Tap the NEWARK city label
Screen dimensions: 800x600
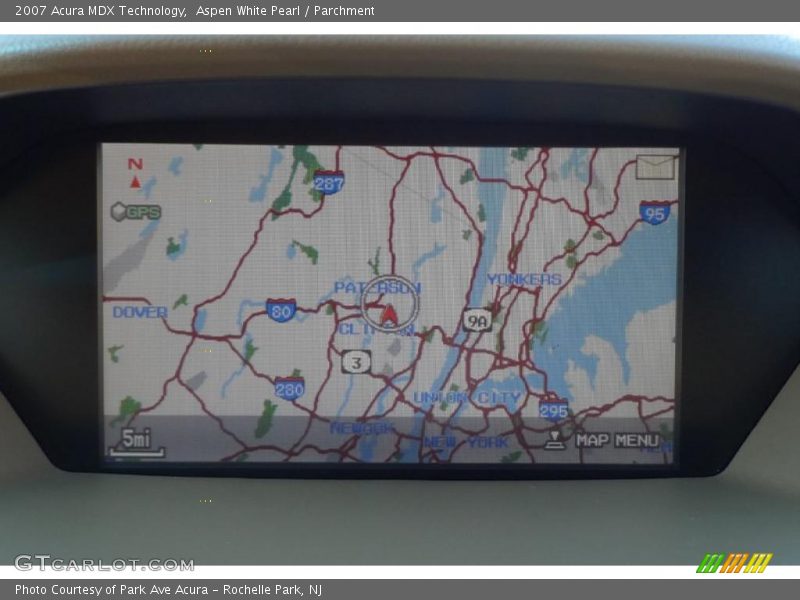(363, 428)
